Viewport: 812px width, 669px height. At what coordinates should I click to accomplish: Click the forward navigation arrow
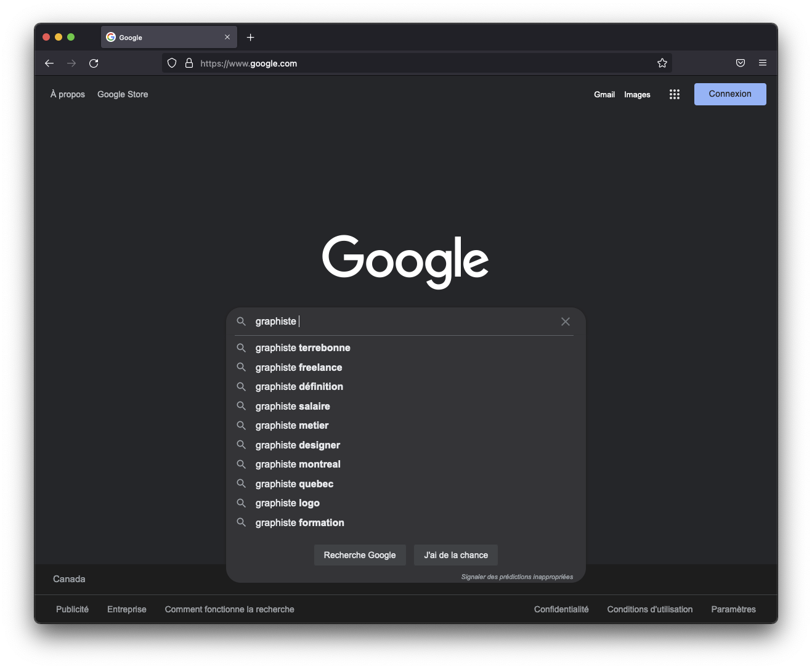click(71, 63)
